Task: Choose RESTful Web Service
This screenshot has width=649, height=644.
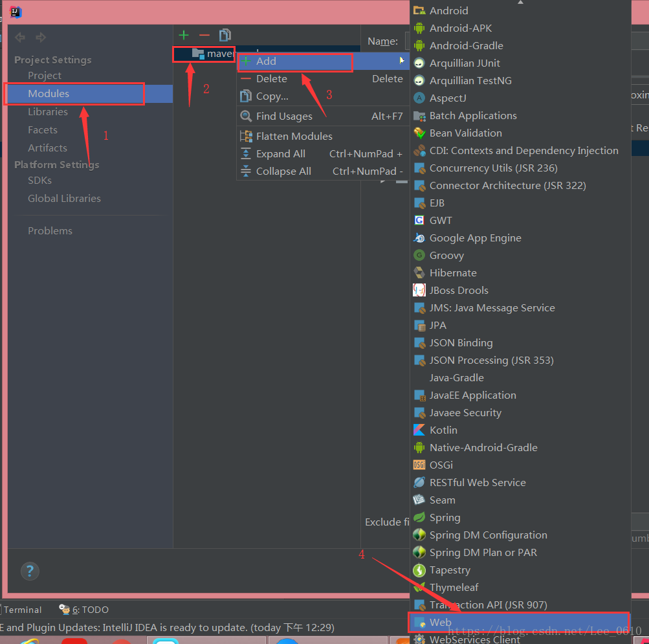Action: pos(520,482)
